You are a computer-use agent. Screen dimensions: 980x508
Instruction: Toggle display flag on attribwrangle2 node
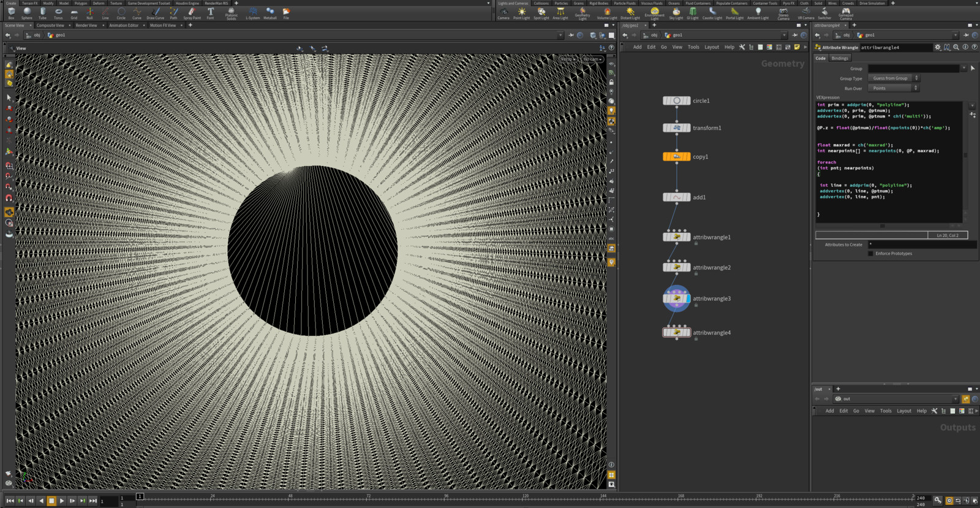tap(688, 268)
